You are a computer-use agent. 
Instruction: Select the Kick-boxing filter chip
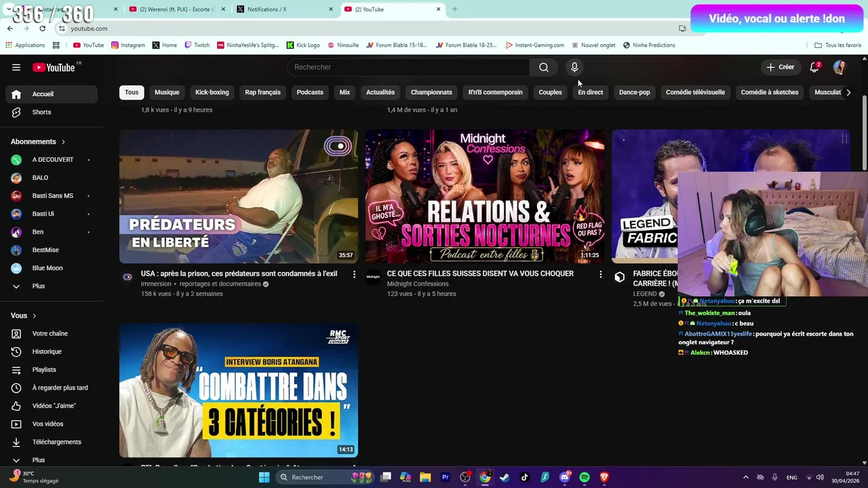click(212, 92)
